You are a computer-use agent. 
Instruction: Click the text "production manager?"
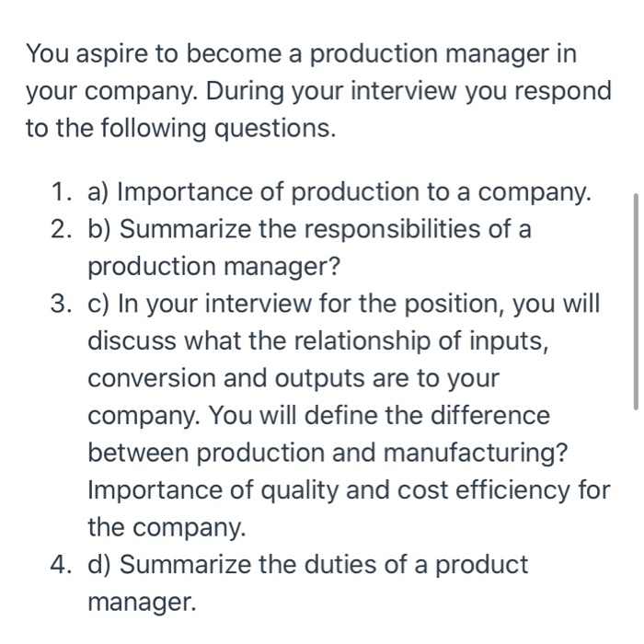pos(214,266)
